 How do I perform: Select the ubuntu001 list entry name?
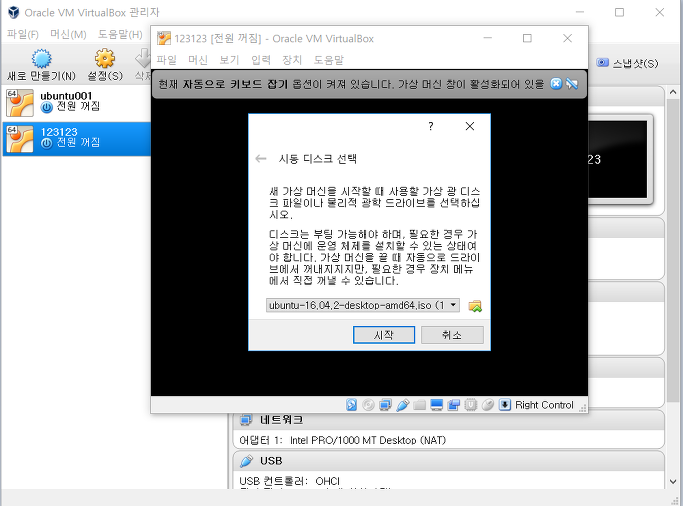click(66, 96)
